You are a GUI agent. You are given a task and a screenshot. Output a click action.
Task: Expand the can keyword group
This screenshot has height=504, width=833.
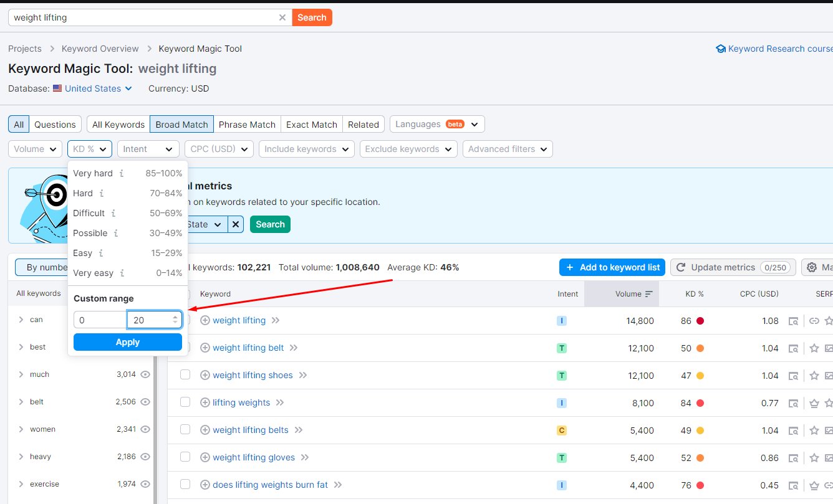21,320
